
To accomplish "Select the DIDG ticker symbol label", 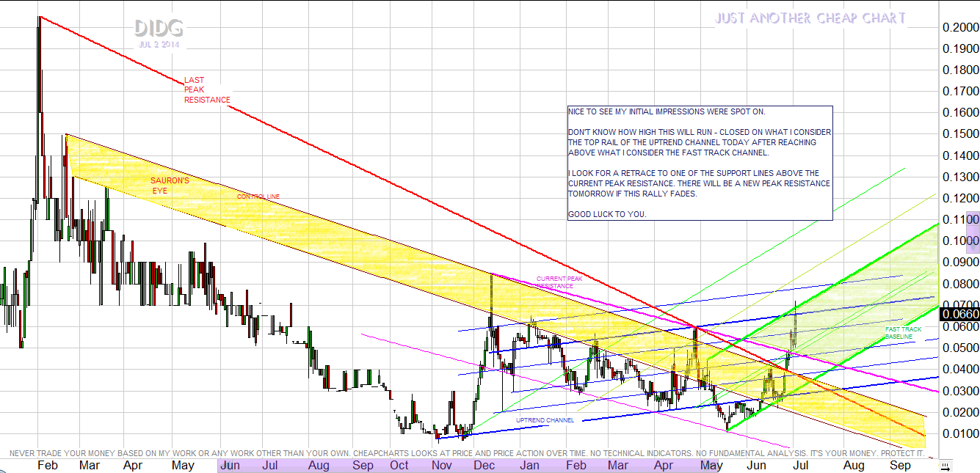I will (x=159, y=29).
